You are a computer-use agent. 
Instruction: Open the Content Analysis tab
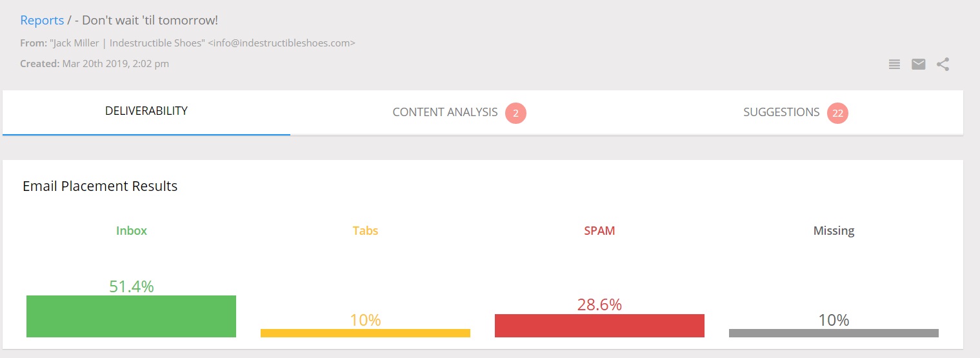[459, 112]
